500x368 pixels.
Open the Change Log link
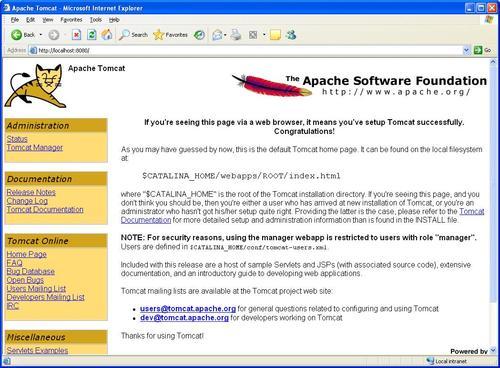27,201
